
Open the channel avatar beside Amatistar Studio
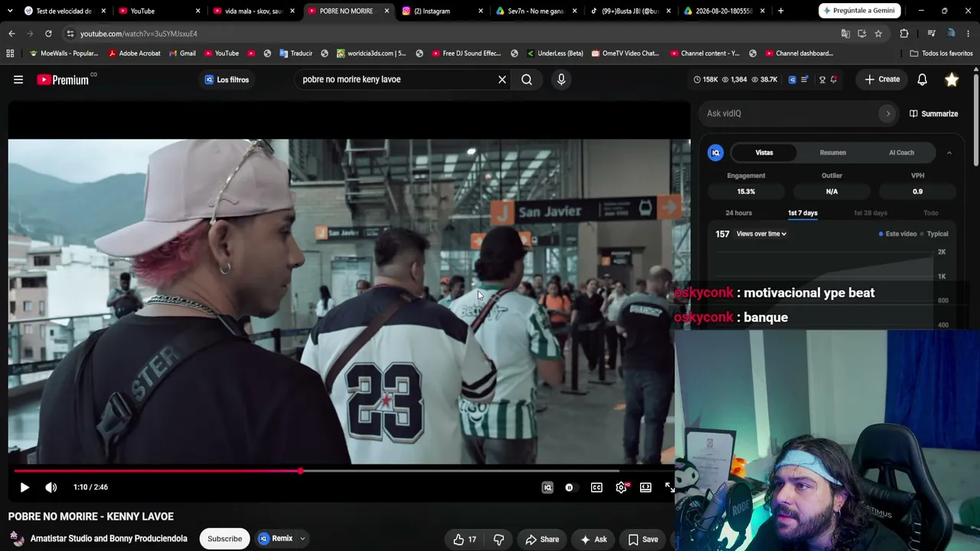tap(17, 539)
